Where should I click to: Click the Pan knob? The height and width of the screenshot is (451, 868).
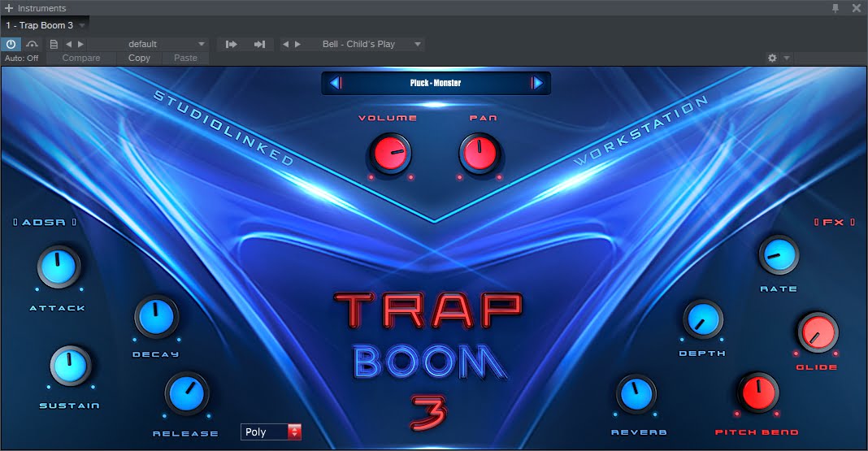pos(480,154)
